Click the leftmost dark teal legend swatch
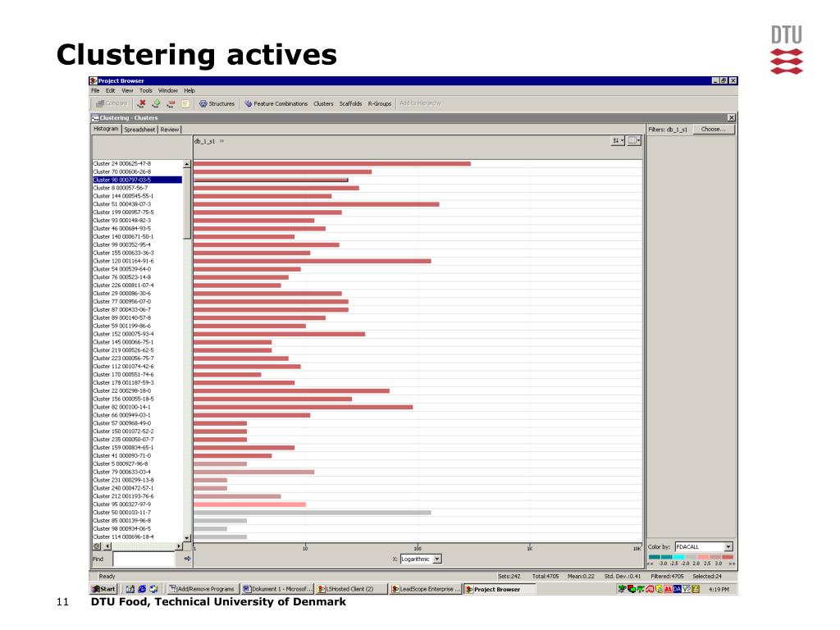This screenshot has width=840, height=630. (654, 557)
